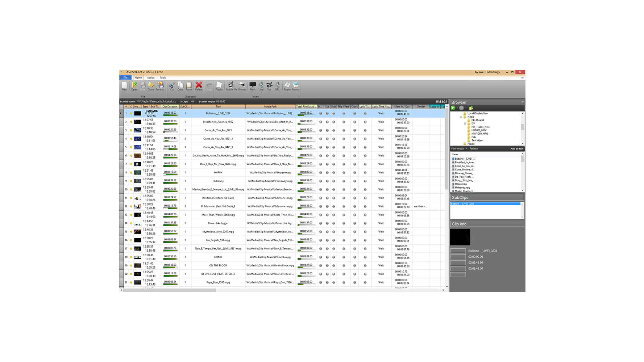The width and height of the screenshot is (644, 362).
Task: Insert a Bitmap into the playlist
Action: click(x=242, y=86)
